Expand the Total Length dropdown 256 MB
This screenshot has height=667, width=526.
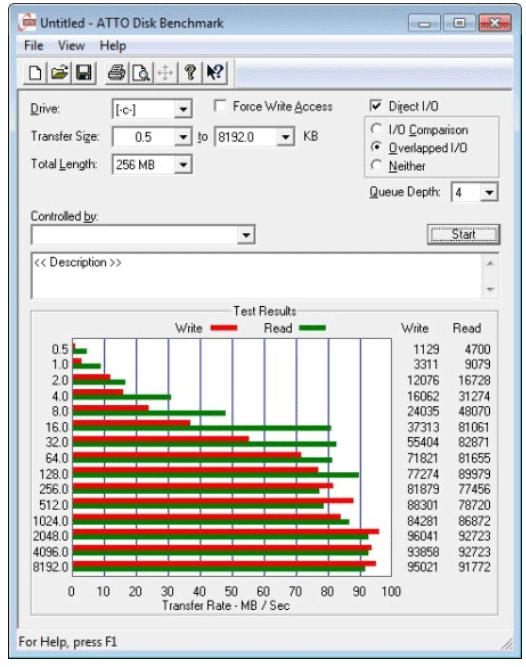pos(183,165)
